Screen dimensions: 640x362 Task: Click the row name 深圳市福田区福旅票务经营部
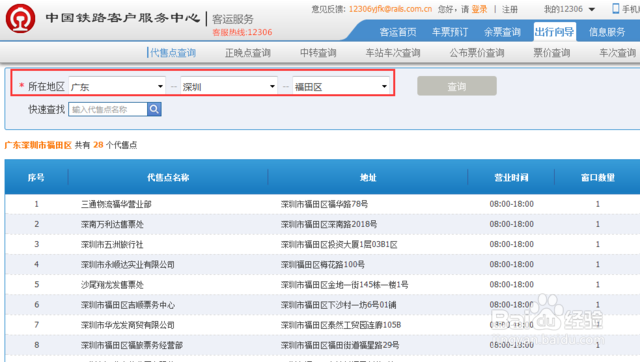pos(132,345)
